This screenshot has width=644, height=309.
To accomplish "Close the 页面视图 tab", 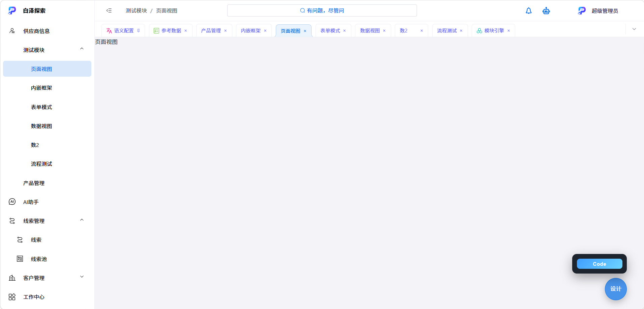I will tap(305, 31).
